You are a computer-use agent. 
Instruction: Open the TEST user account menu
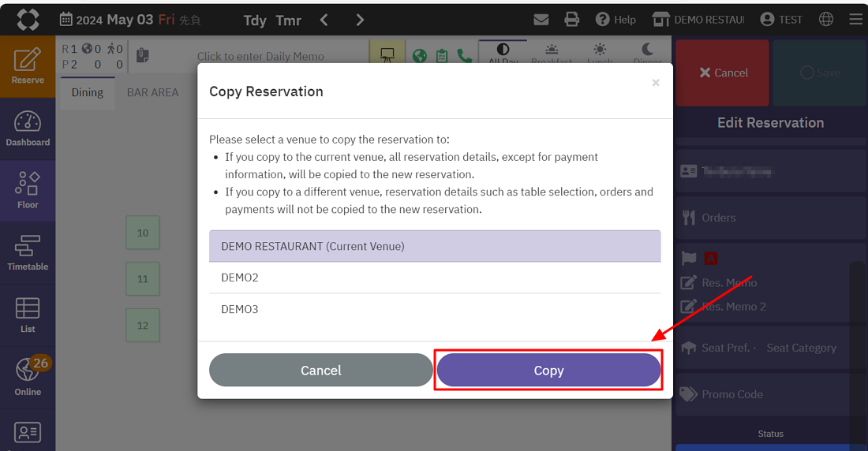tap(780, 20)
